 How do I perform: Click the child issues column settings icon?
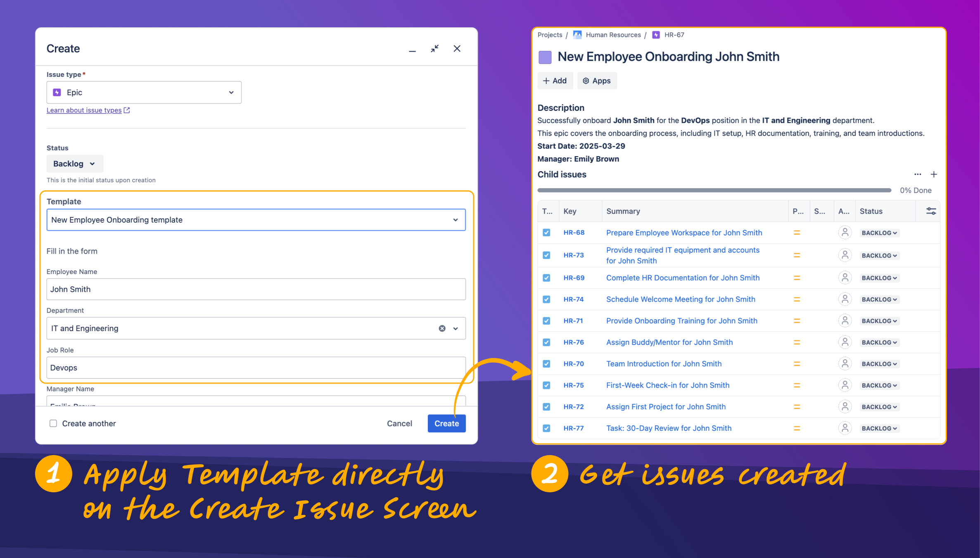pyautogui.click(x=931, y=211)
